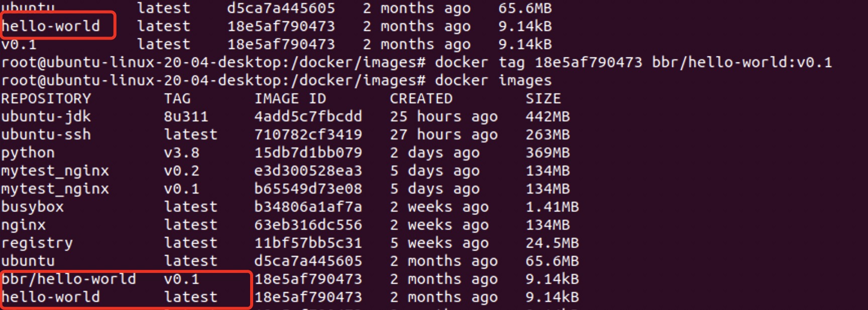Viewport: 868px width, 310px height.
Task: Click the REPOSITORY column header
Action: 46,99
